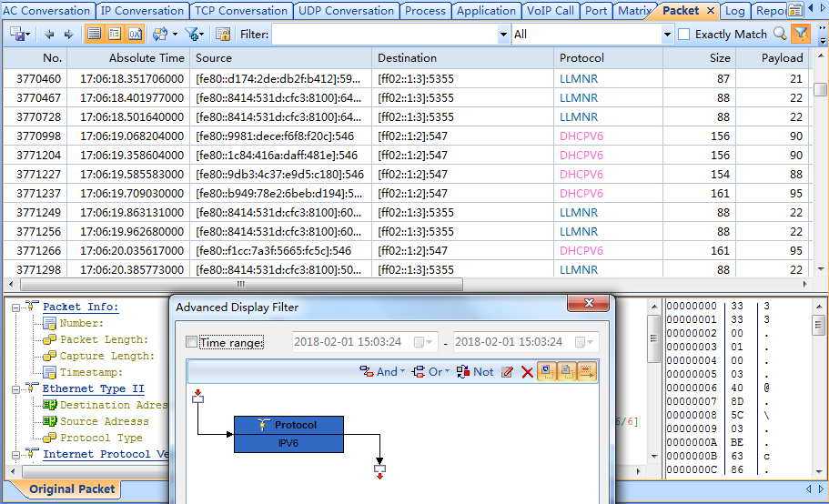
Task: Enable the Exactly Match checkbox
Action: [x=683, y=35]
